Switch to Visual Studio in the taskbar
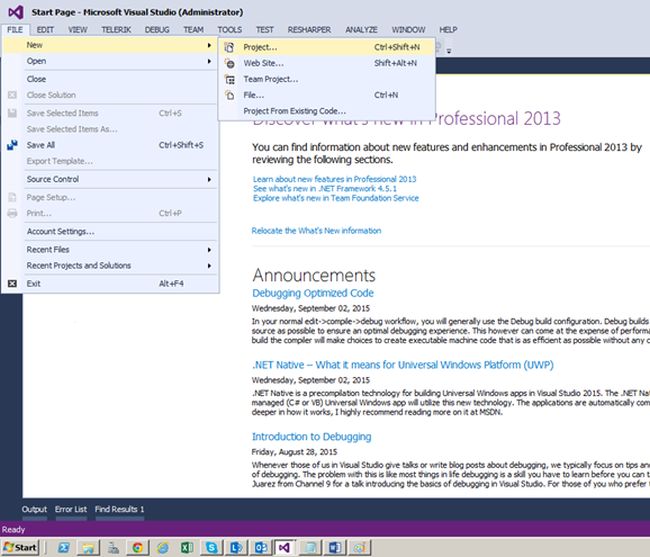This screenshot has height=557, width=650. [x=285, y=547]
